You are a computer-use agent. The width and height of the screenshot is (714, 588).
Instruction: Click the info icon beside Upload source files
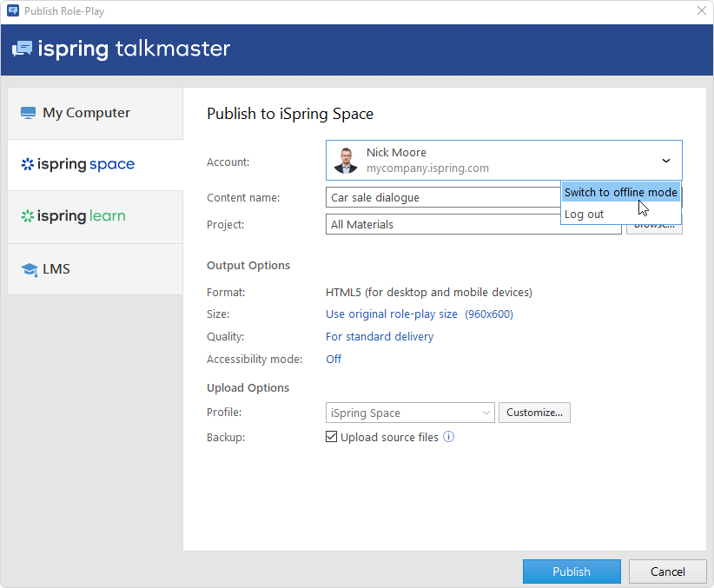point(449,437)
